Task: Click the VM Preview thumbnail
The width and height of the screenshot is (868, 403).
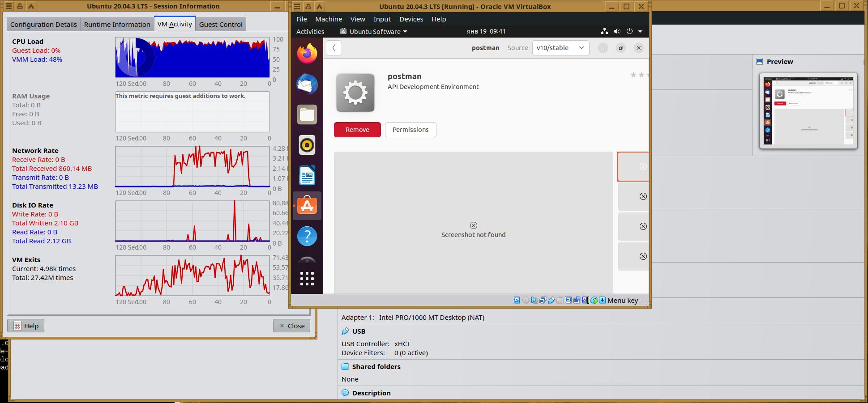Action: coord(808,111)
